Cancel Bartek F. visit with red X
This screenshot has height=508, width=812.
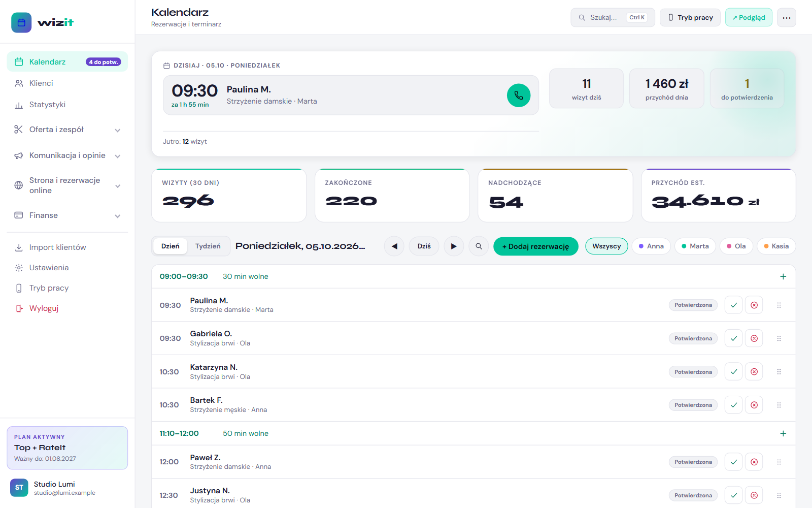click(754, 405)
